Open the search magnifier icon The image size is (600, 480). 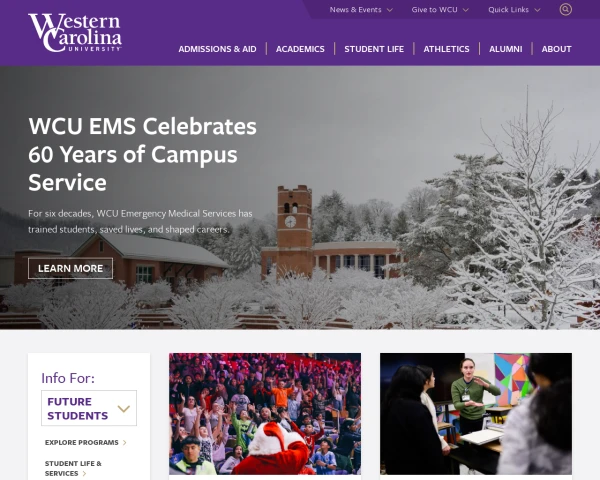pyautogui.click(x=566, y=9)
